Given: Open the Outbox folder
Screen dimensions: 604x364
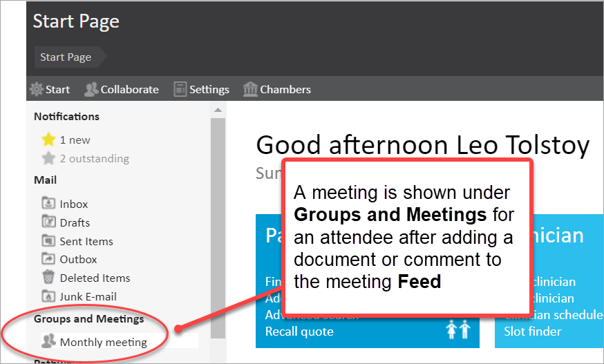Looking at the screenshot, I should coord(78,259).
